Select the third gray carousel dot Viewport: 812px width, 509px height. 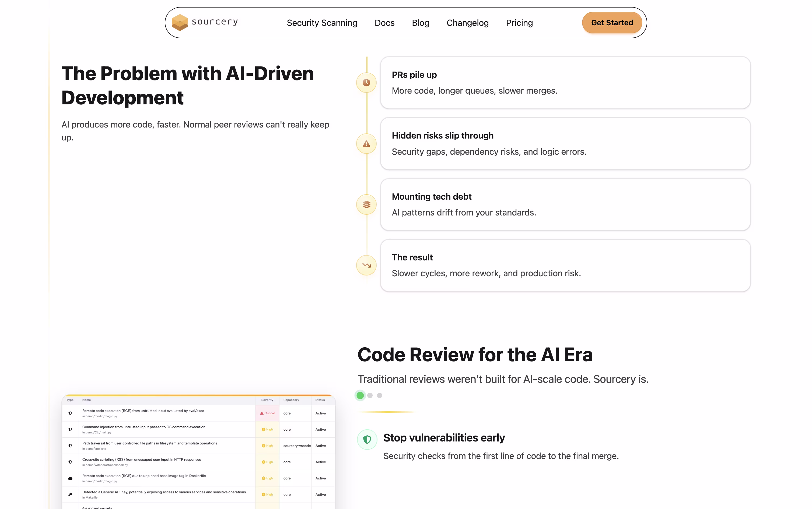pos(380,395)
